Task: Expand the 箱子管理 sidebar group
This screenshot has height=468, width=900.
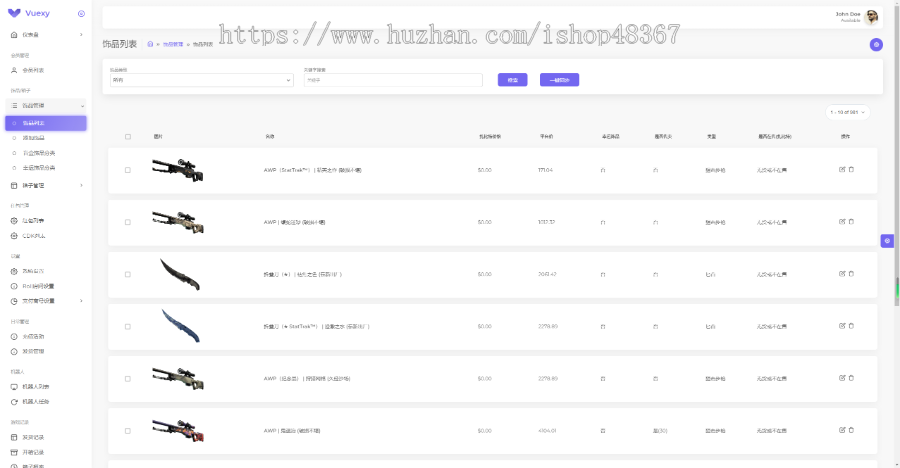Action: [x=46, y=185]
